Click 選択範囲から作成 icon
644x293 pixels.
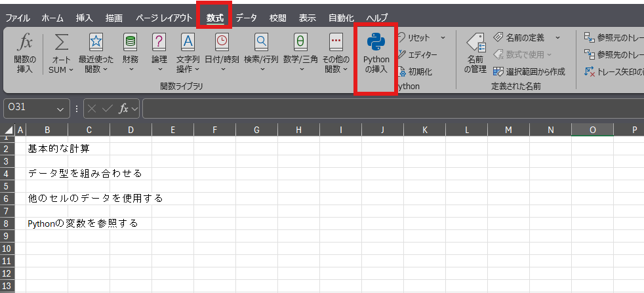[x=498, y=71]
